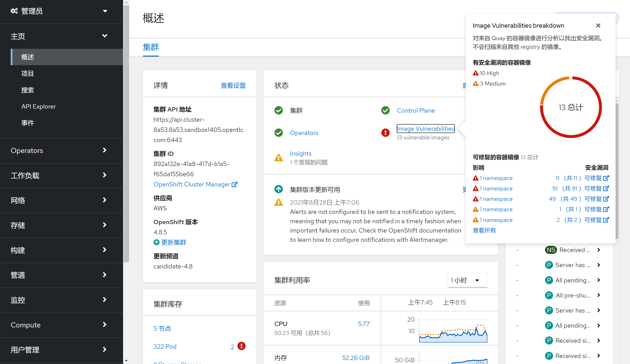Click the update arrow icon beside 更新集群
This screenshot has width=630, height=364.
click(x=157, y=242)
